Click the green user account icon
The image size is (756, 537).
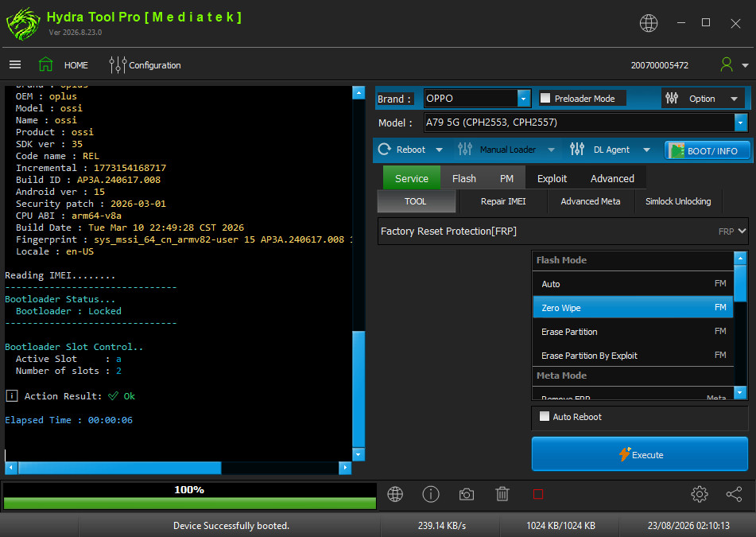[727, 64]
